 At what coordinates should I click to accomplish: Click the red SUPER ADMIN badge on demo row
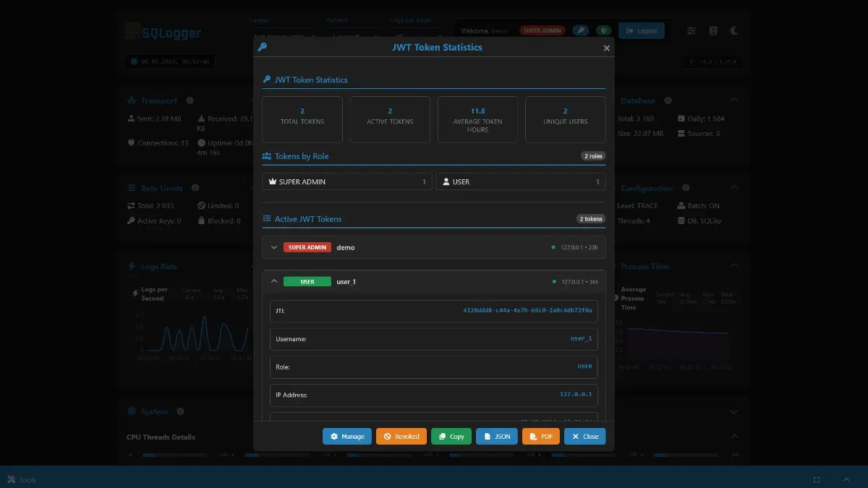[307, 247]
